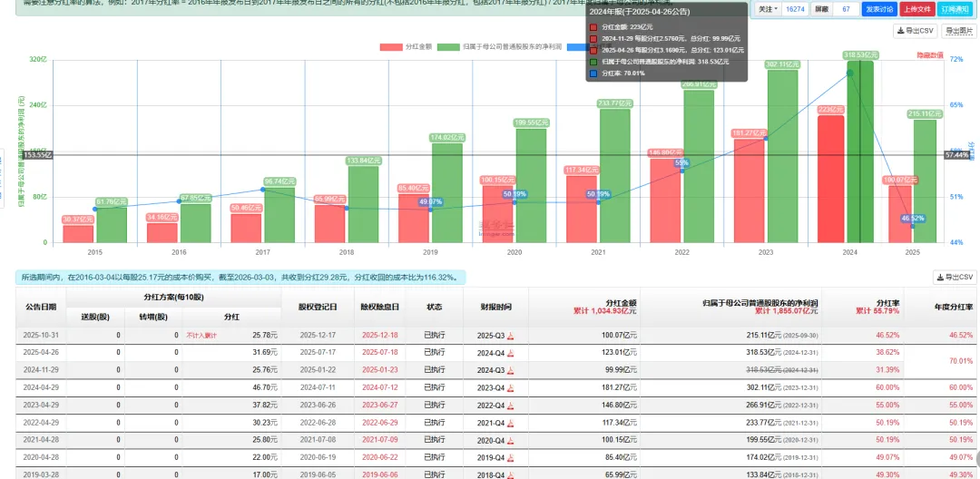Viewport: 980px width, 479px height.
Task: Click the 除权除息日 column header
Action: 379,307
